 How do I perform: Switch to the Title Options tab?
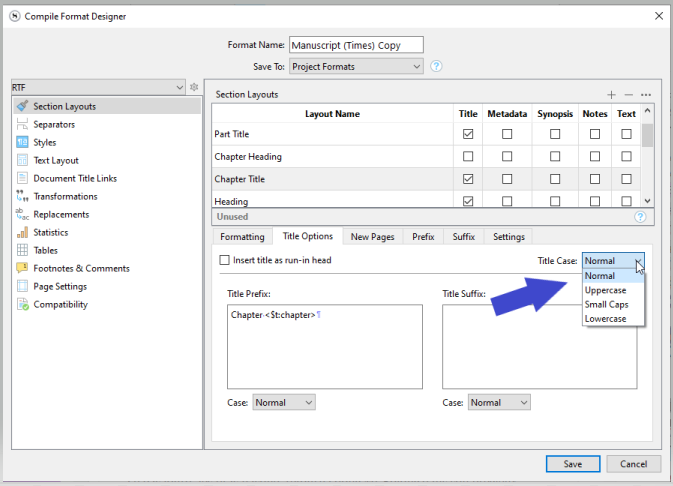[308, 236]
